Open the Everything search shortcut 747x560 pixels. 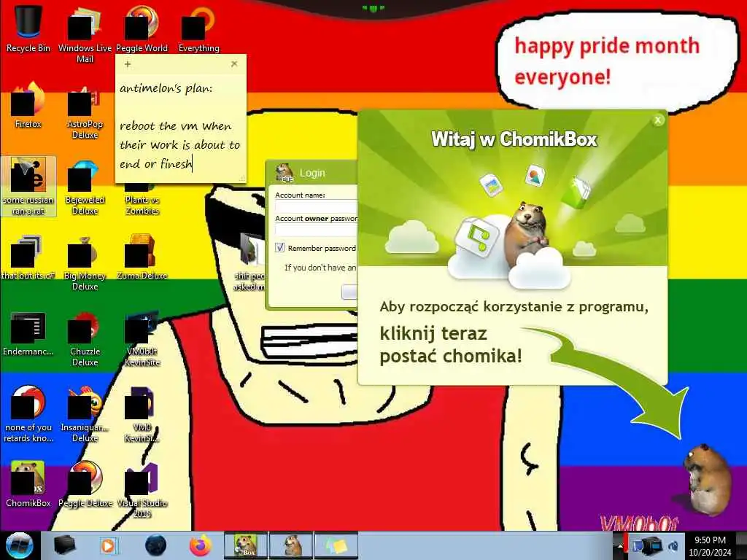(198, 28)
